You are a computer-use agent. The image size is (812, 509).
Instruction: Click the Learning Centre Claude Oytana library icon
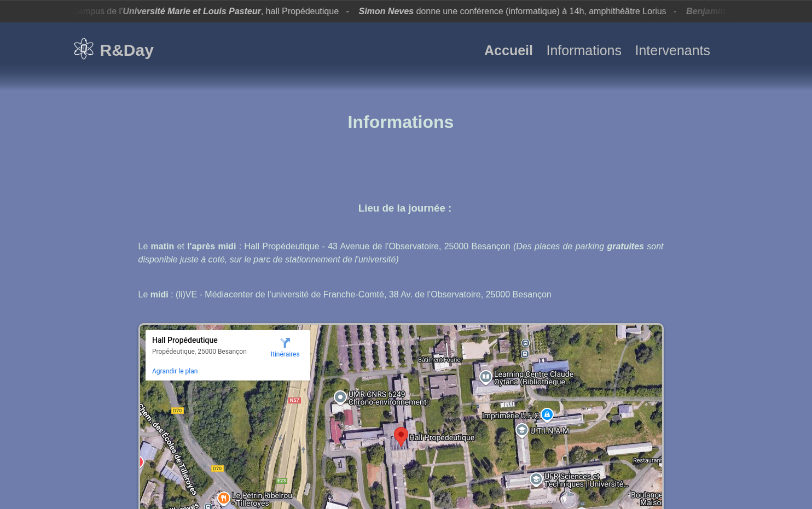point(485,377)
